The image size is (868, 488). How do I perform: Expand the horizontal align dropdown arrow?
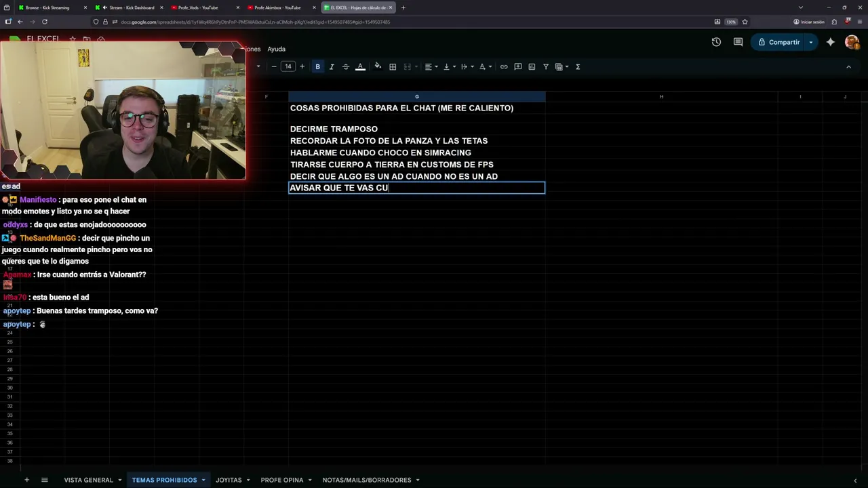[x=436, y=67]
